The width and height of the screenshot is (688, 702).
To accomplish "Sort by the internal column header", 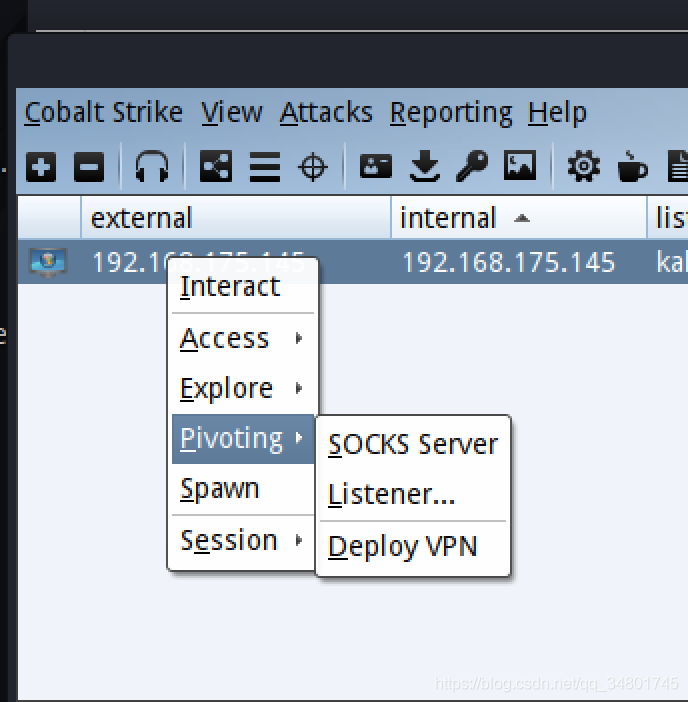I will point(519,218).
